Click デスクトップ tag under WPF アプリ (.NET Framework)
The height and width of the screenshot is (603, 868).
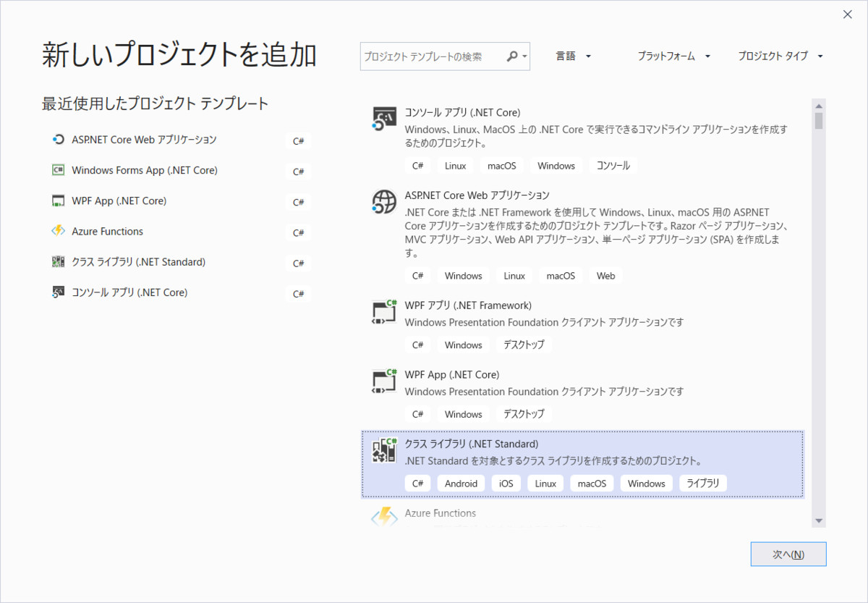tap(524, 345)
